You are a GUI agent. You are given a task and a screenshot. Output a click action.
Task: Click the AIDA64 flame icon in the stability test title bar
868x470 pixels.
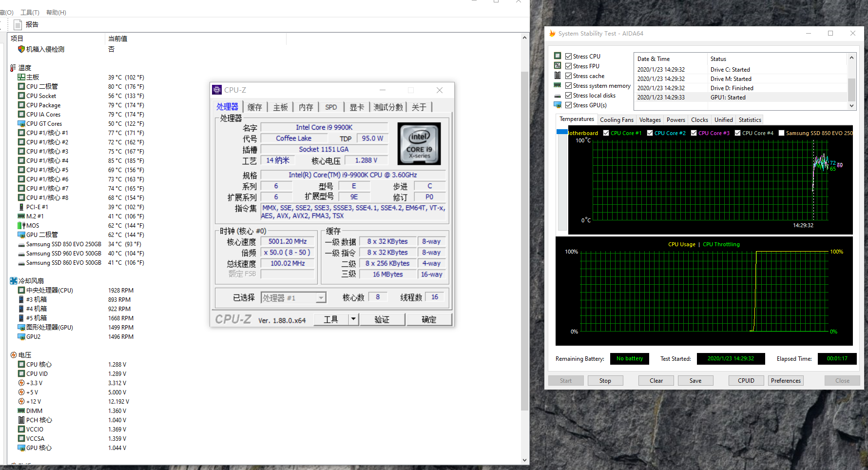(552, 33)
